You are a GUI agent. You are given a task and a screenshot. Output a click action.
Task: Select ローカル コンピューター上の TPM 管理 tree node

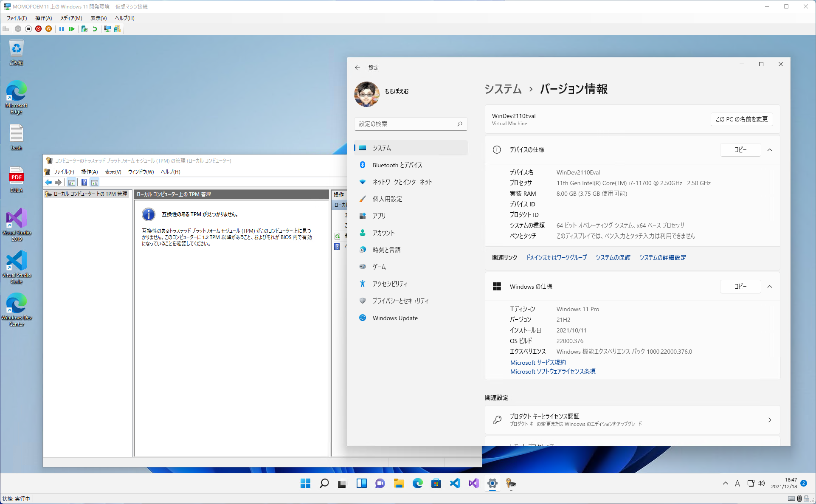click(87, 194)
